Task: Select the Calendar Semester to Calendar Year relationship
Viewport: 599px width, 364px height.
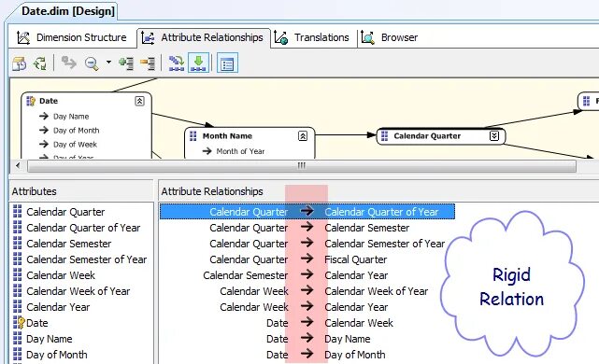Action: 295,275
